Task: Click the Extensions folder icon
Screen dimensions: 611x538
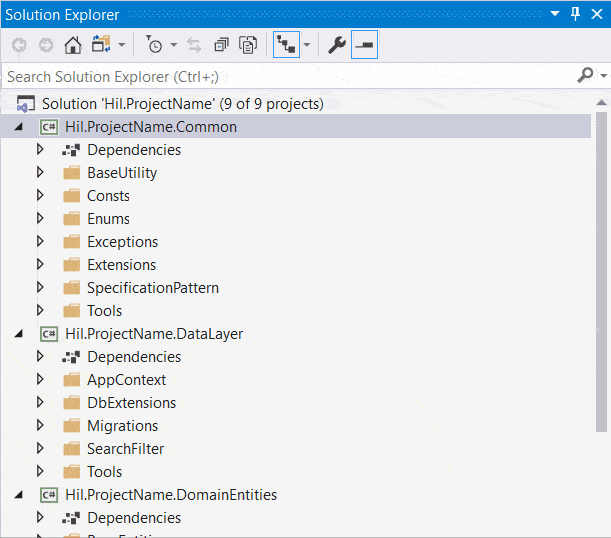Action: (72, 265)
